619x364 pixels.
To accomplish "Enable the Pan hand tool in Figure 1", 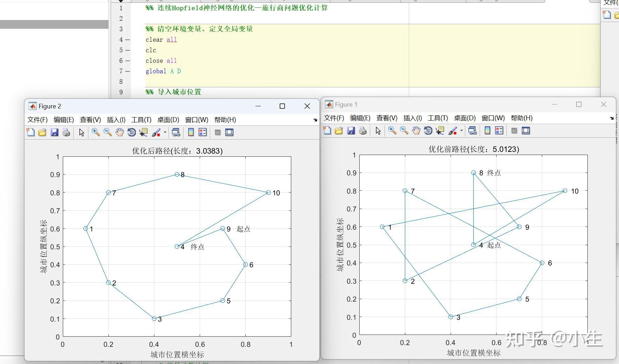I will (x=416, y=130).
